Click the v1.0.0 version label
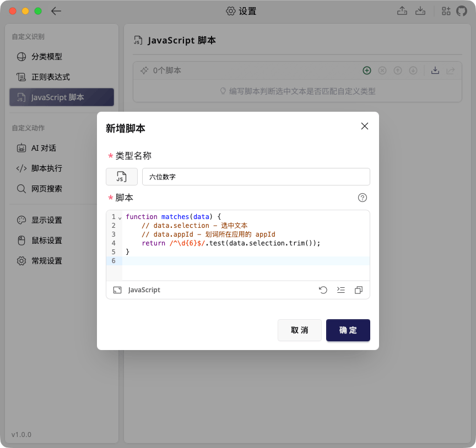This screenshot has height=448, width=476. click(21, 435)
